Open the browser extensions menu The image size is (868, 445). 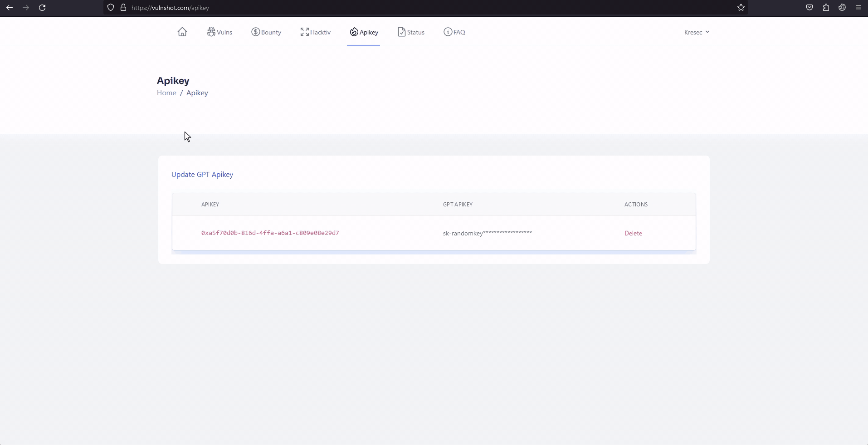point(826,8)
